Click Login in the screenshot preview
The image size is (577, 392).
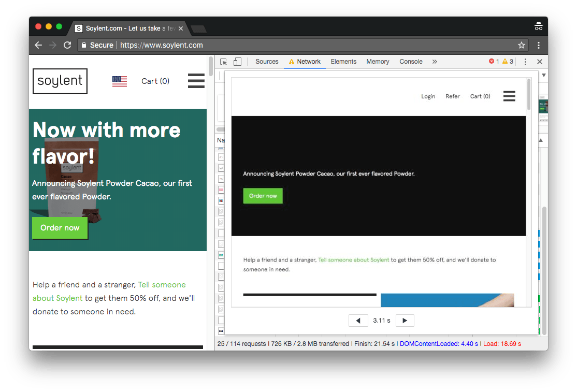428,96
